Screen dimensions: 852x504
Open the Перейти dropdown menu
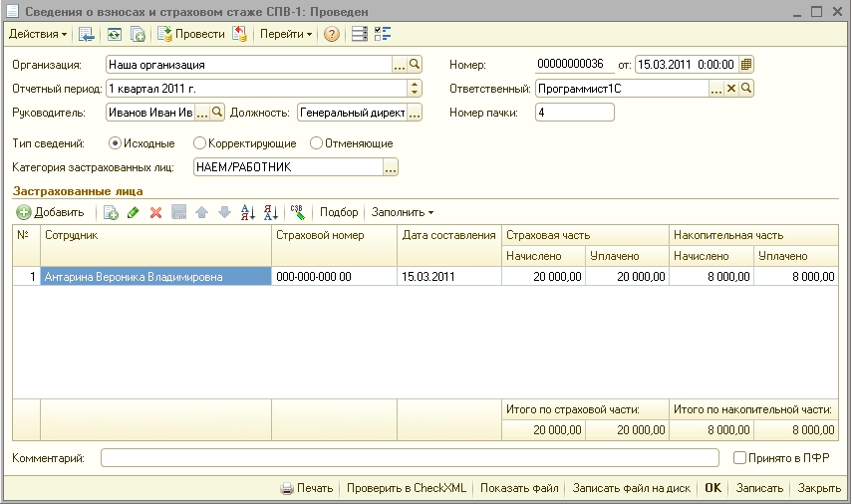(286, 34)
